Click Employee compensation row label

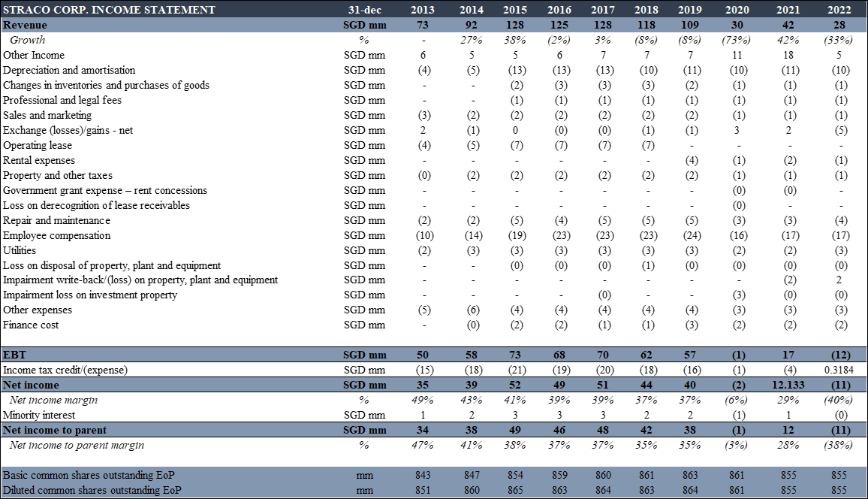pos(56,234)
